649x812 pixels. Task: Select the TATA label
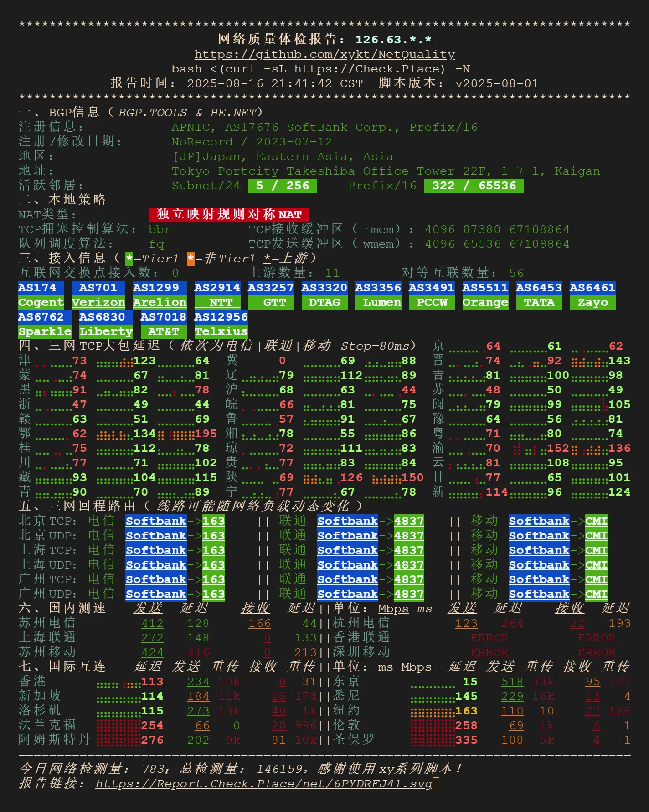tap(539, 302)
